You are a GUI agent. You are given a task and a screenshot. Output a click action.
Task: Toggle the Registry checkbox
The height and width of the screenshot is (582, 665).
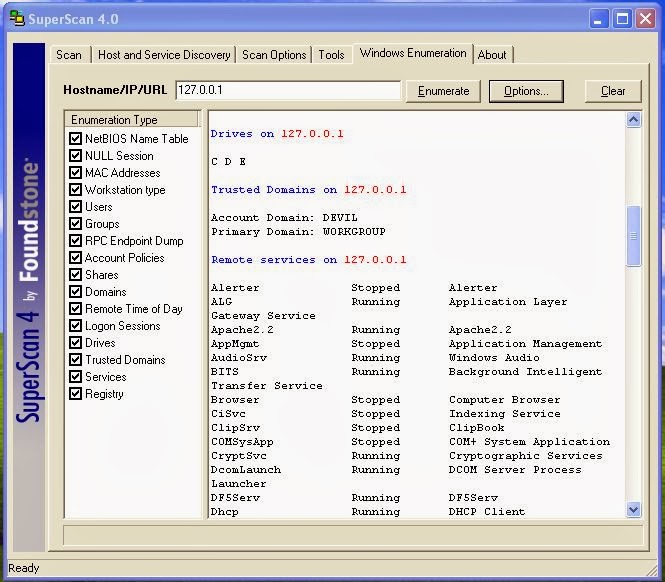click(75, 393)
